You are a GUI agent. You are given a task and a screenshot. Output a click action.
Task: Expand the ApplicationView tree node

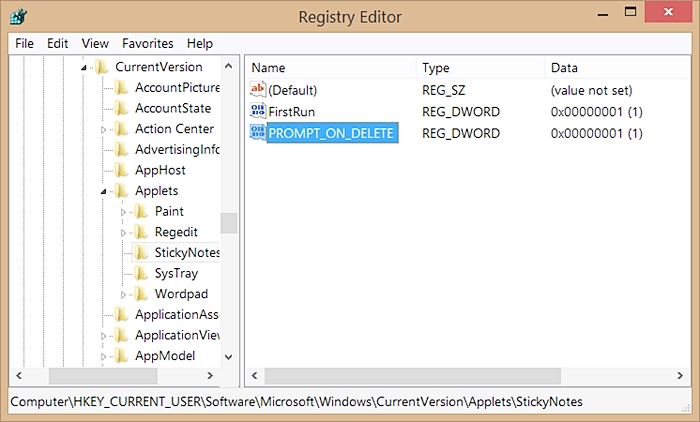(x=104, y=336)
